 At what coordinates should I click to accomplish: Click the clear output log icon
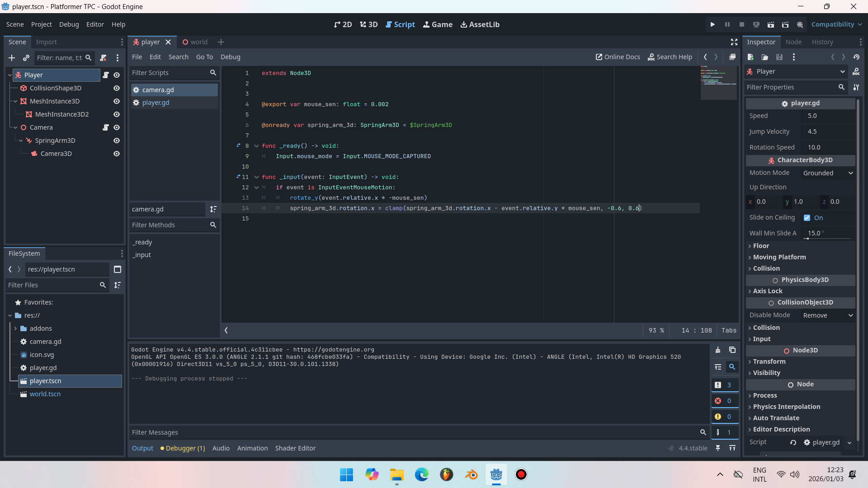pos(718,350)
